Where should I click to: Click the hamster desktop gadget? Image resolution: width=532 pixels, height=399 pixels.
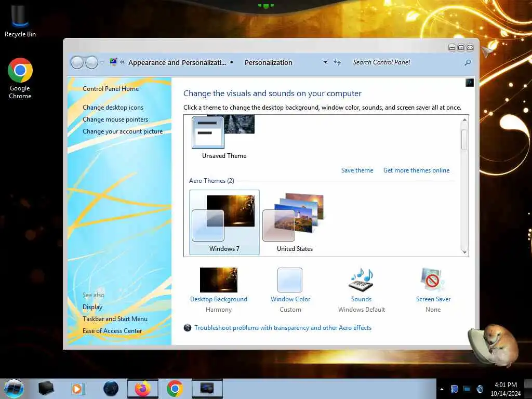(494, 345)
